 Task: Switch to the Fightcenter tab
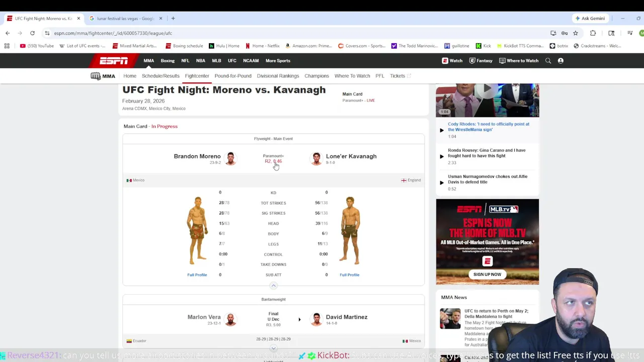pyautogui.click(x=197, y=76)
